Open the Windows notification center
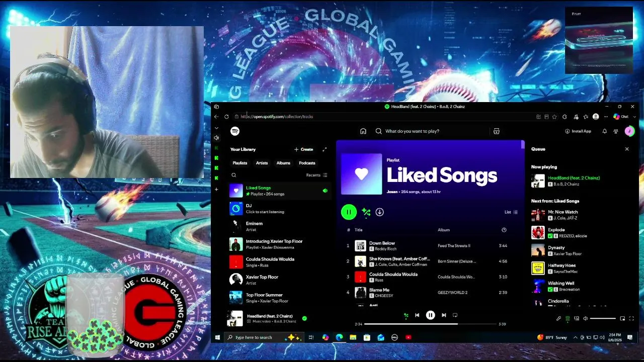Image resolution: width=644 pixels, height=362 pixels. [x=629, y=337]
